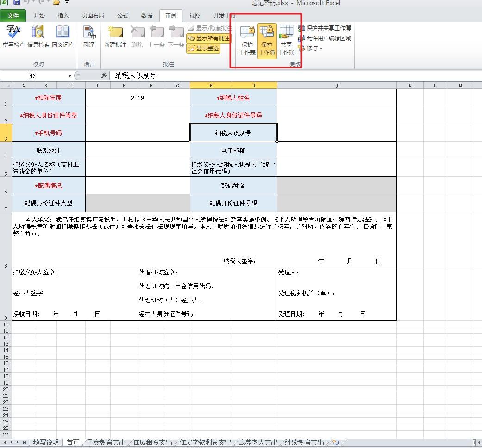
Task: Open the 填写说明 sheet tab
Action: [x=46, y=442]
